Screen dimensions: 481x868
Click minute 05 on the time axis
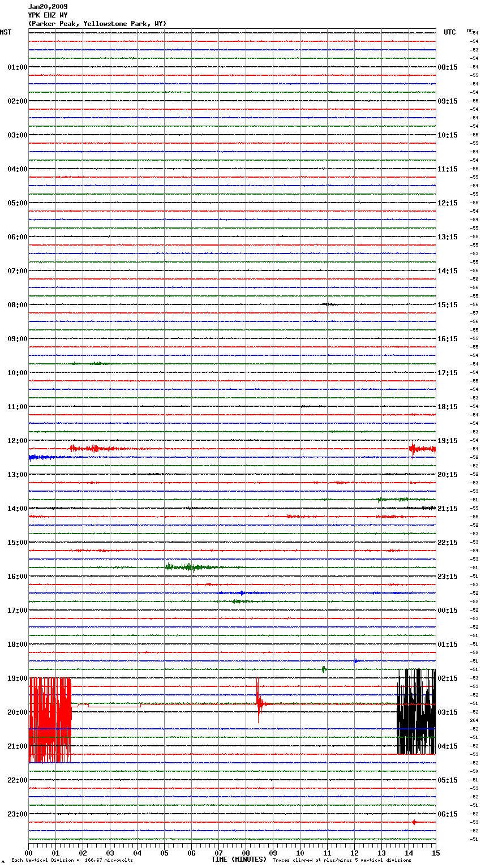[164, 853]
